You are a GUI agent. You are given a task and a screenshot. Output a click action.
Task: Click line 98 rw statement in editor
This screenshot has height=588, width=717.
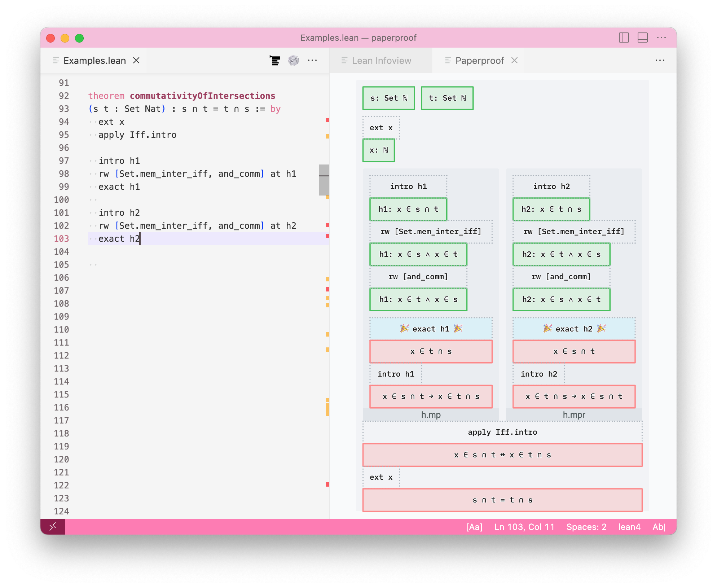(x=197, y=174)
